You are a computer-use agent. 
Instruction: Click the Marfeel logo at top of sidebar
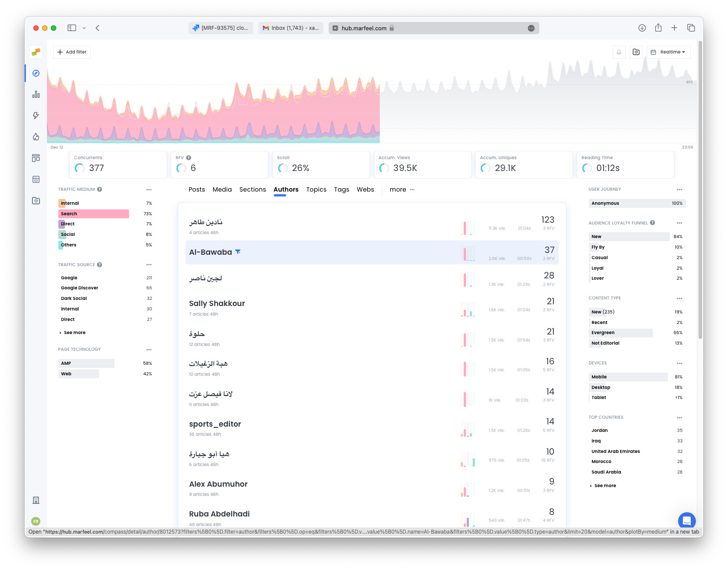click(x=36, y=52)
